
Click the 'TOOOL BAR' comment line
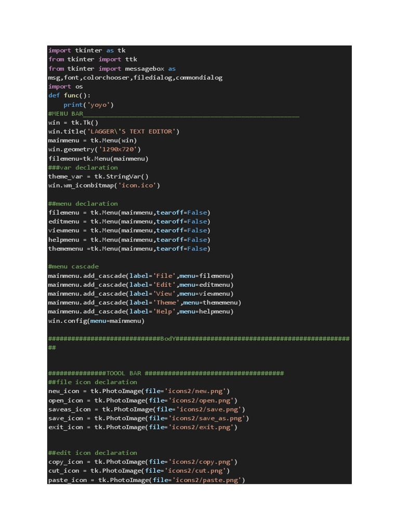[x=166, y=373]
